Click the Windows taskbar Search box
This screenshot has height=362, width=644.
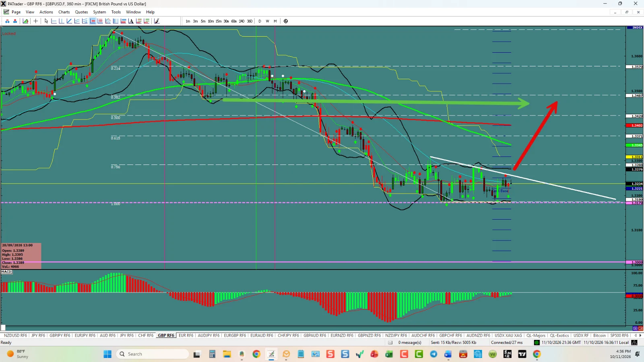(153, 354)
